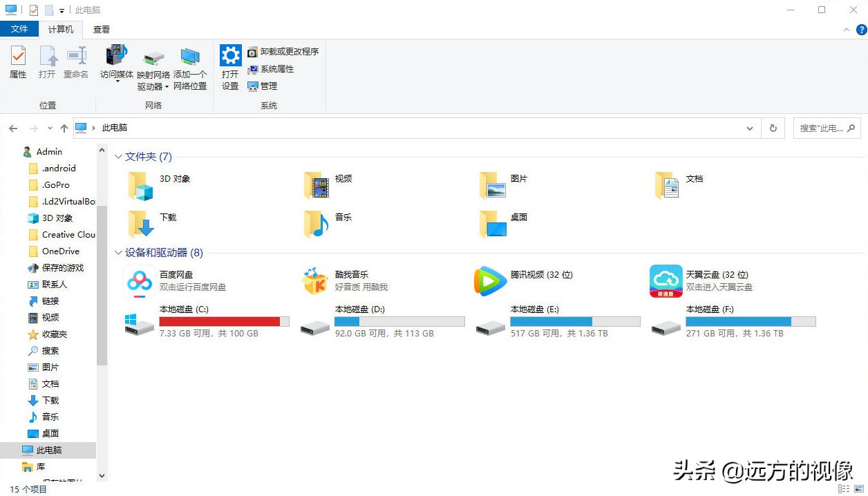Switch to the 查看 (View) tab
Screen dimensions: 868x496
[101, 29]
